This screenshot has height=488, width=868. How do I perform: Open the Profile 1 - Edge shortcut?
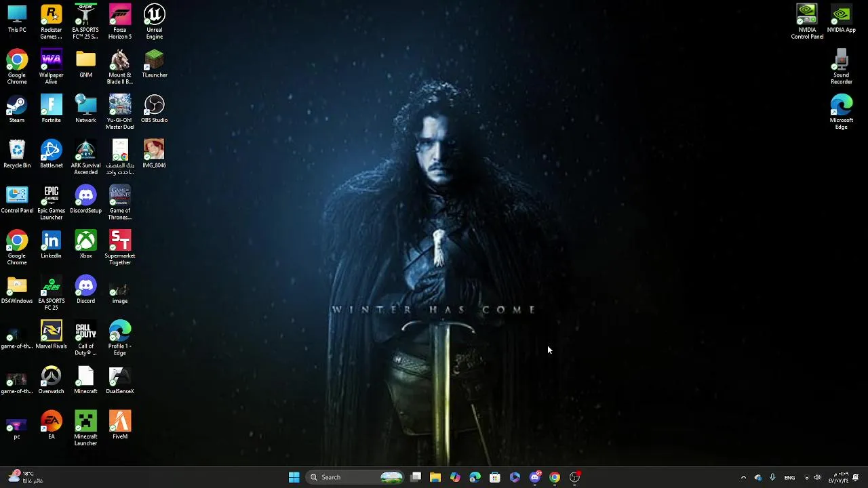tap(120, 338)
